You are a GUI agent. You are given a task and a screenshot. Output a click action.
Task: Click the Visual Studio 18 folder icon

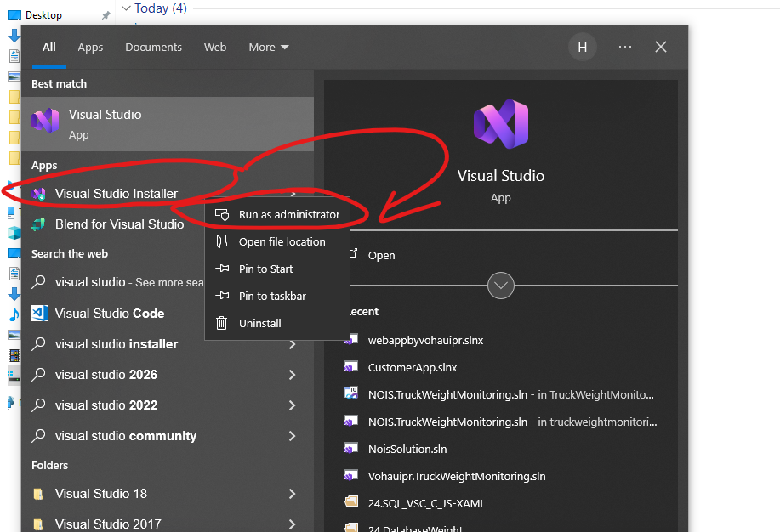(39, 494)
